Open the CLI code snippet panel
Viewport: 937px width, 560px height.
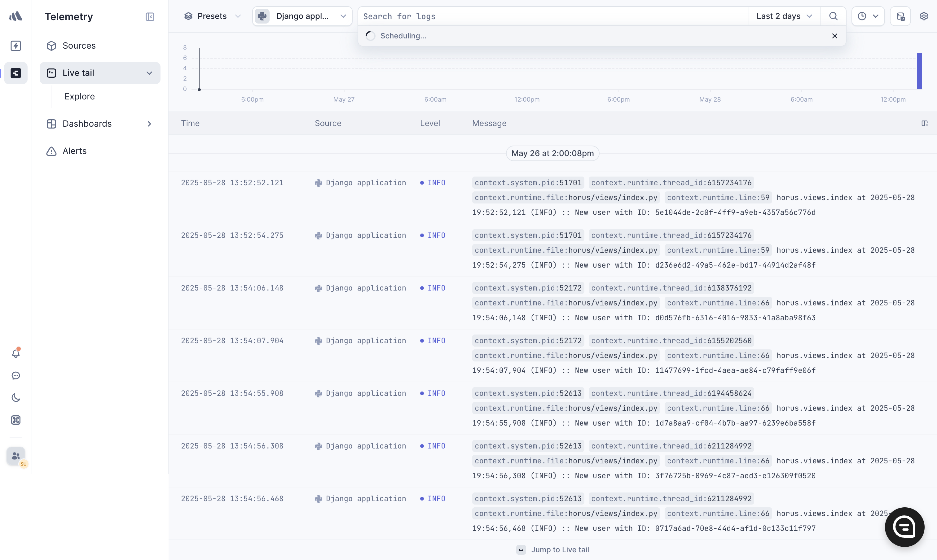pos(901,16)
